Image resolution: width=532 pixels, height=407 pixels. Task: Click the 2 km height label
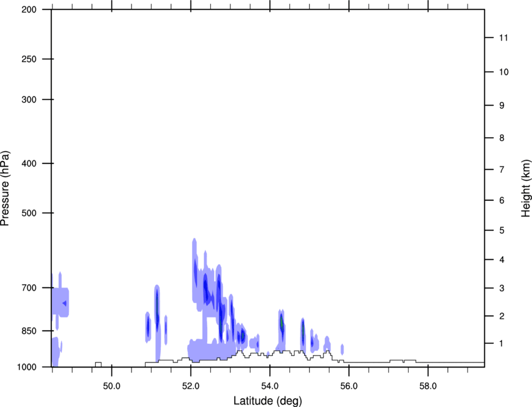[502, 316]
